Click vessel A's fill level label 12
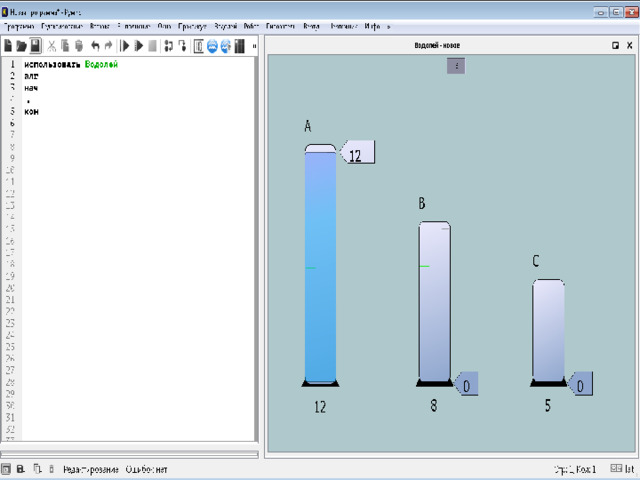The image size is (640, 480). click(358, 152)
